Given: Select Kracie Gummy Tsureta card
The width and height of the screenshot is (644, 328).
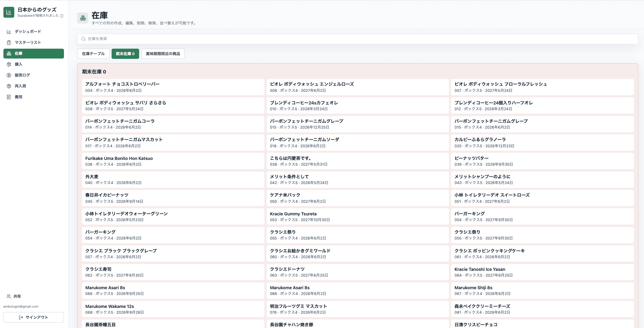Looking at the screenshot, I should (x=358, y=216).
